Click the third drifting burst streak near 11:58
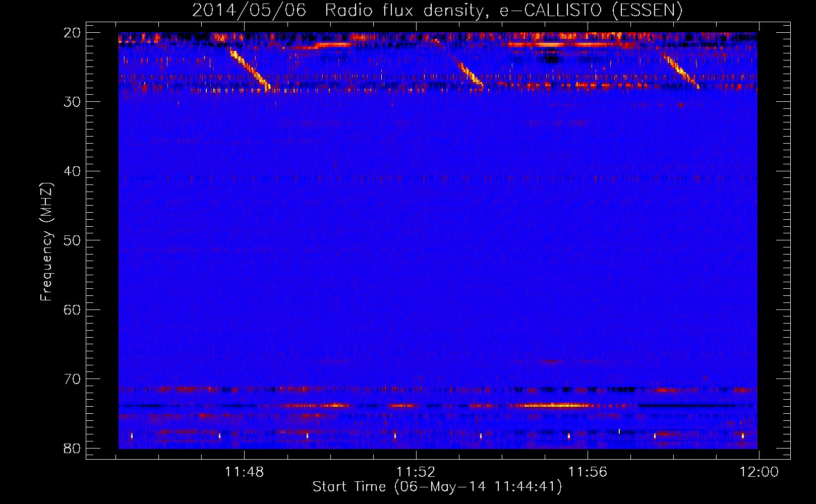This screenshot has width=816, height=504. point(682,73)
